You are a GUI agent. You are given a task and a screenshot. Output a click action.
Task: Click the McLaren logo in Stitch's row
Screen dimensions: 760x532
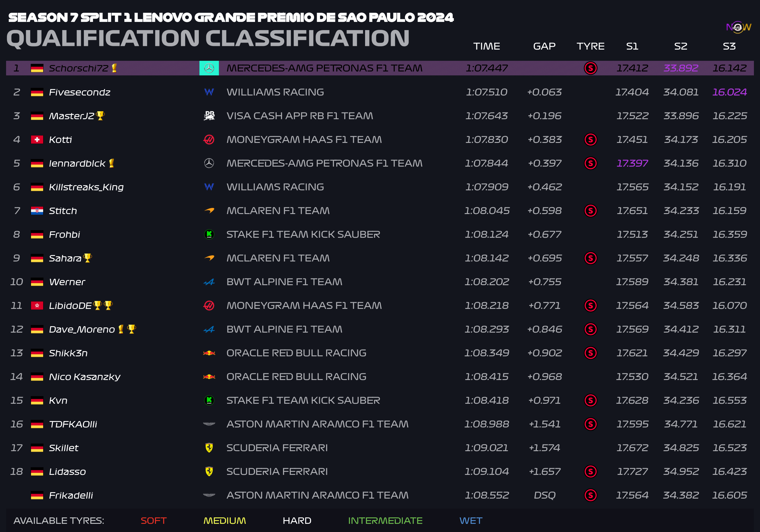[x=209, y=211]
